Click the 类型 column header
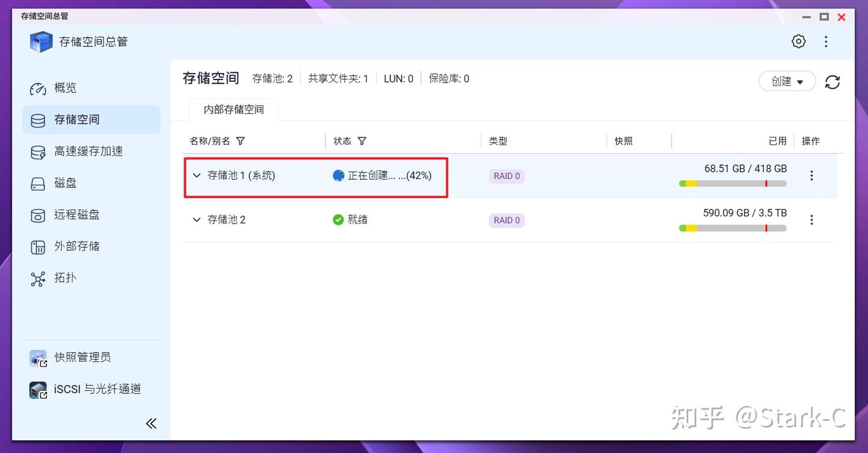This screenshot has width=868, height=453. tap(498, 141)
